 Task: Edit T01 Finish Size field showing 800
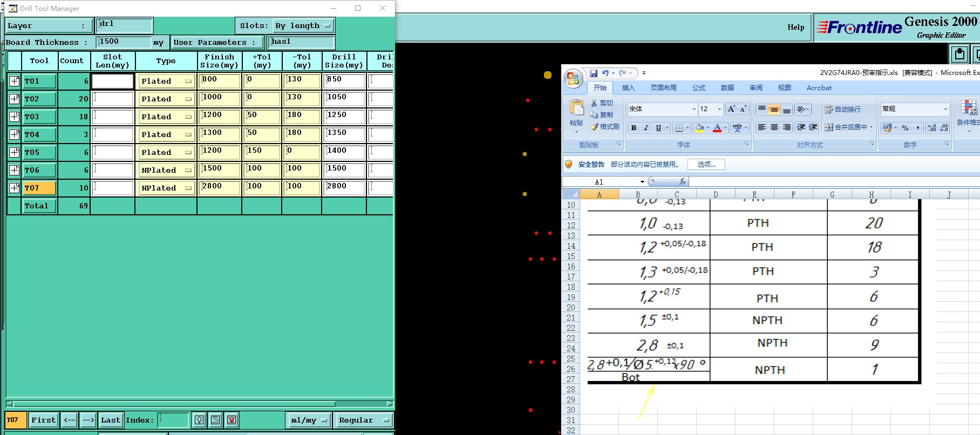[x=219, y=81]
